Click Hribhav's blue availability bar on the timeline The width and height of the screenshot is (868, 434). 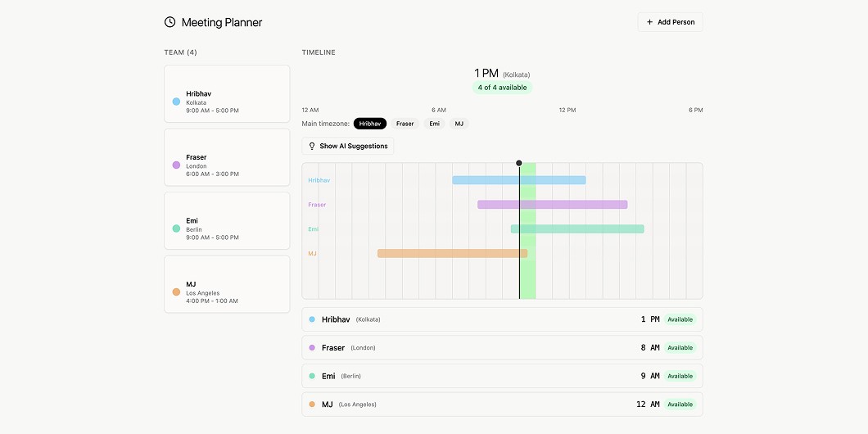click(518, 180)
